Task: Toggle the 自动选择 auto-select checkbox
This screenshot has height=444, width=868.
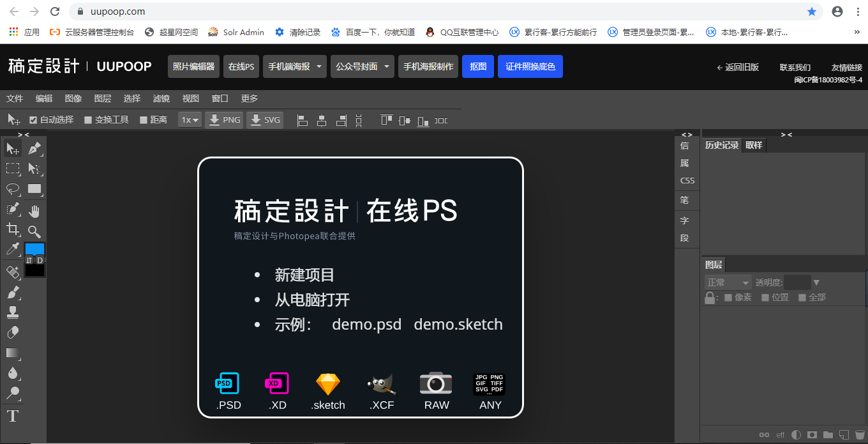Action: tap(33, 119)
